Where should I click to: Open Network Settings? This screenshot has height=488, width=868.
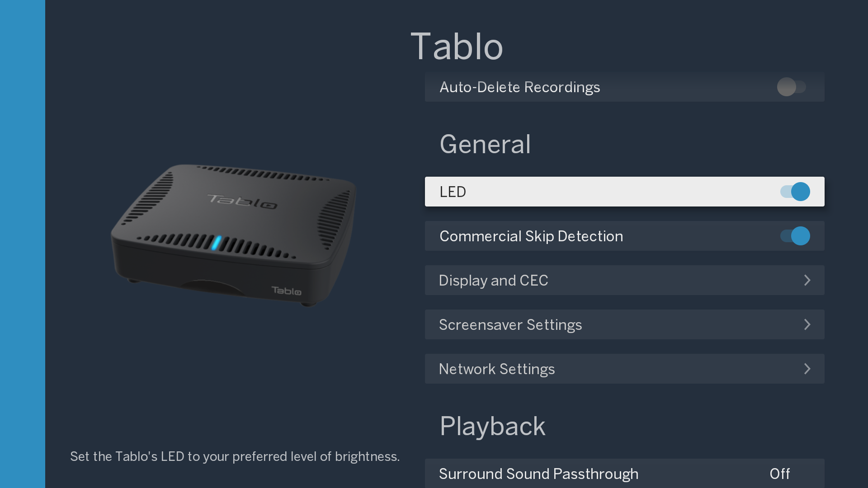click(x=625, y=369)
